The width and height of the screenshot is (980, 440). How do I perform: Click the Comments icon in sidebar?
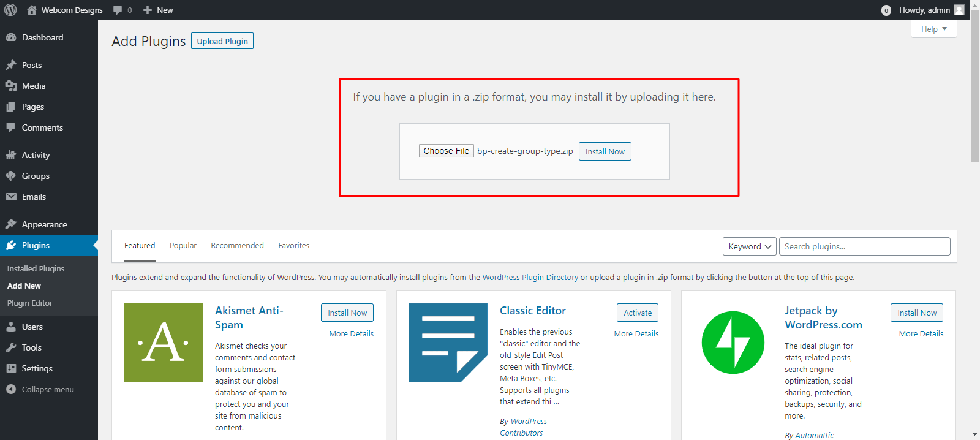click(x=11, y=127)
